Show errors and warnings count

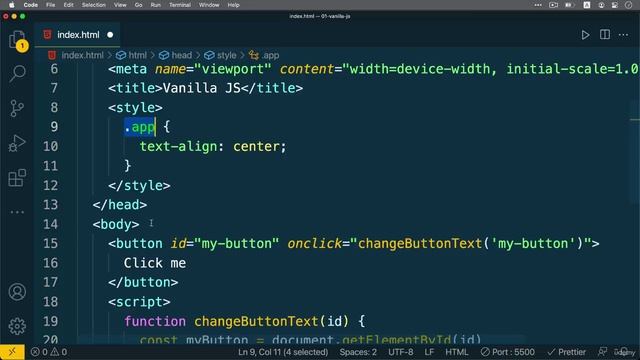click(49, 352)
